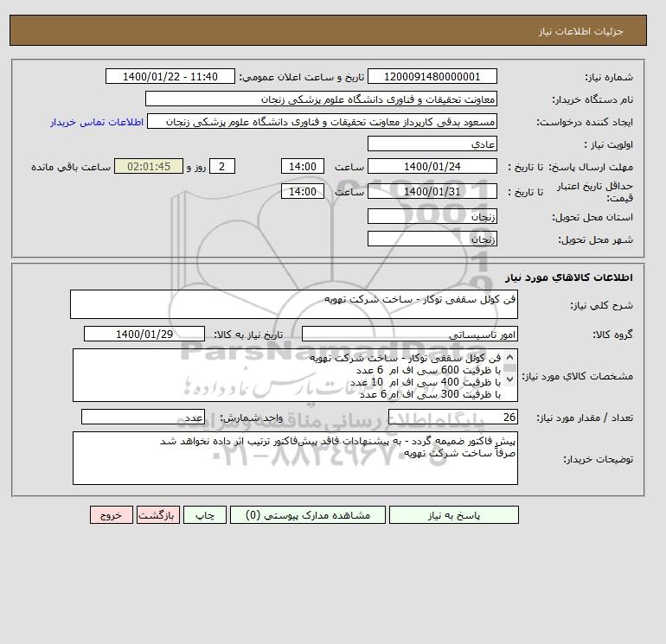
Task: Select request creator field مسعود بدقی
Action: (x=322, y=122)
